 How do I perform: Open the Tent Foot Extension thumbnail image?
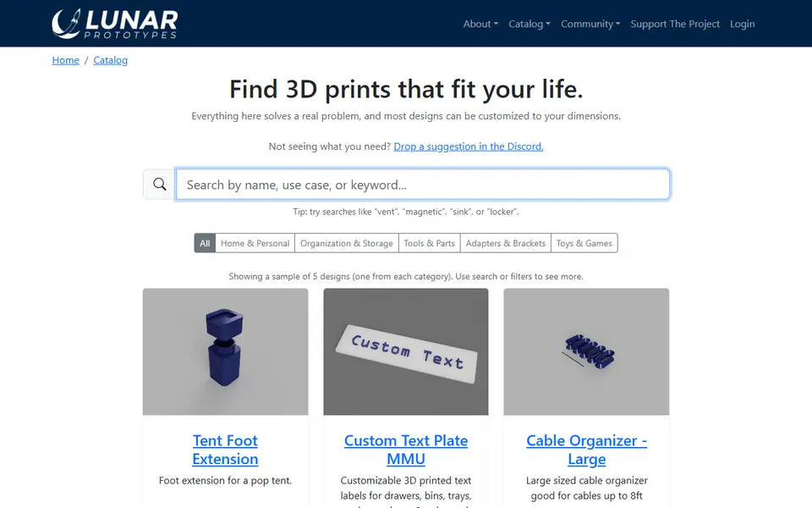(x=225, y=351)
